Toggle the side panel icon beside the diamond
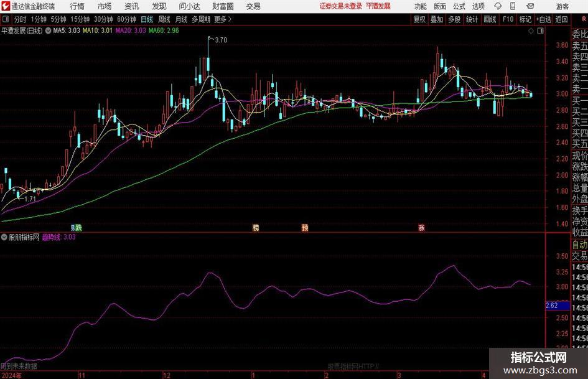Image resolution: width=588 pixels, height=379 pixels. click(x=540, y=31)
